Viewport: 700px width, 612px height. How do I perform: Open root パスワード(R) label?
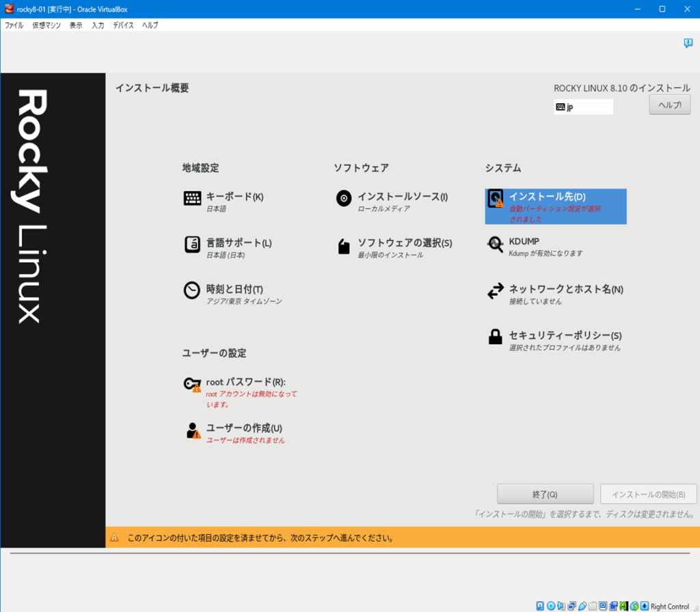(x=245, y=382)
